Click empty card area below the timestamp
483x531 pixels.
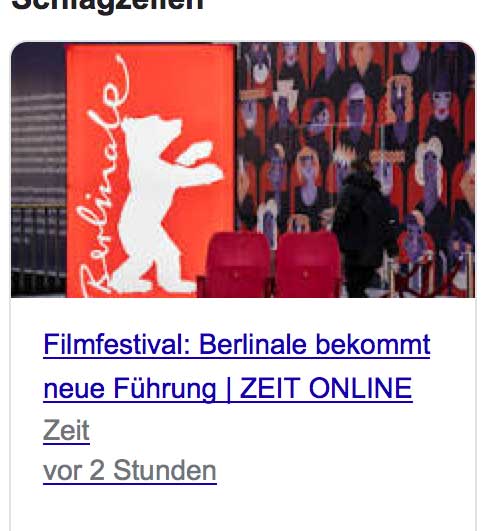243,508
